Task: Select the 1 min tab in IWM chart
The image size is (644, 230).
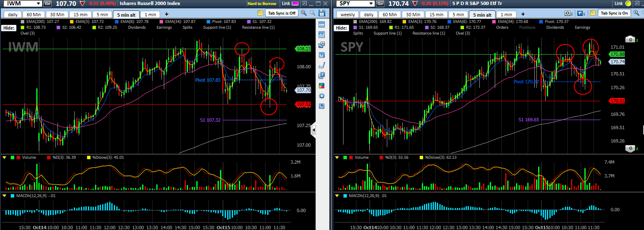Action: click(149, 14)
